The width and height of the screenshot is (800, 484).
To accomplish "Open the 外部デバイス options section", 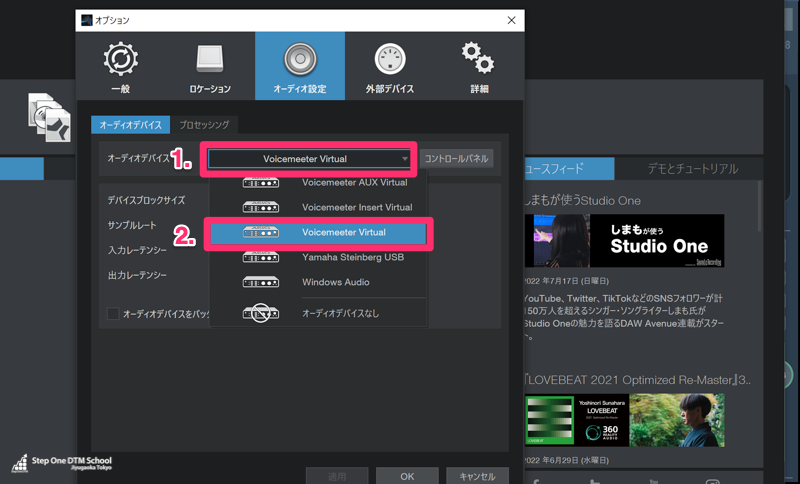I will click(390, 66).
